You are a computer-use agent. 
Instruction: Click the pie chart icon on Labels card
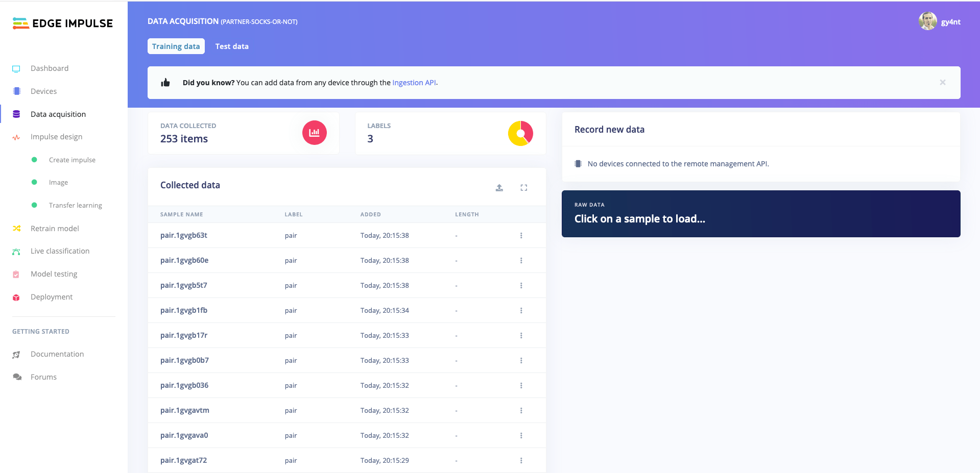520,133
